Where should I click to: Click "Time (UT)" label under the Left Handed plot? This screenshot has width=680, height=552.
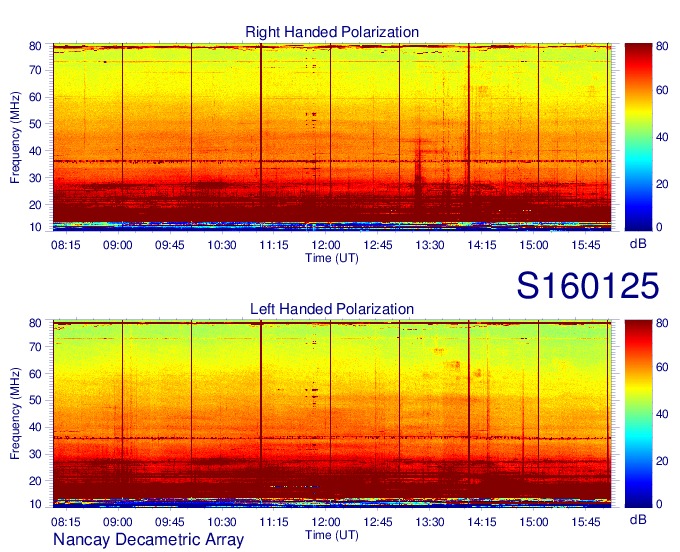point(332,535)
